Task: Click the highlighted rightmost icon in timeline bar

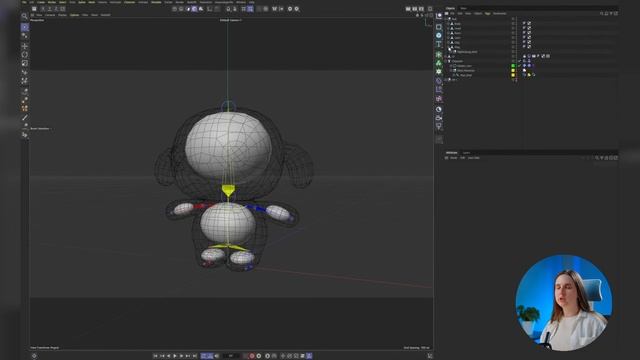Action: (309, 356)
